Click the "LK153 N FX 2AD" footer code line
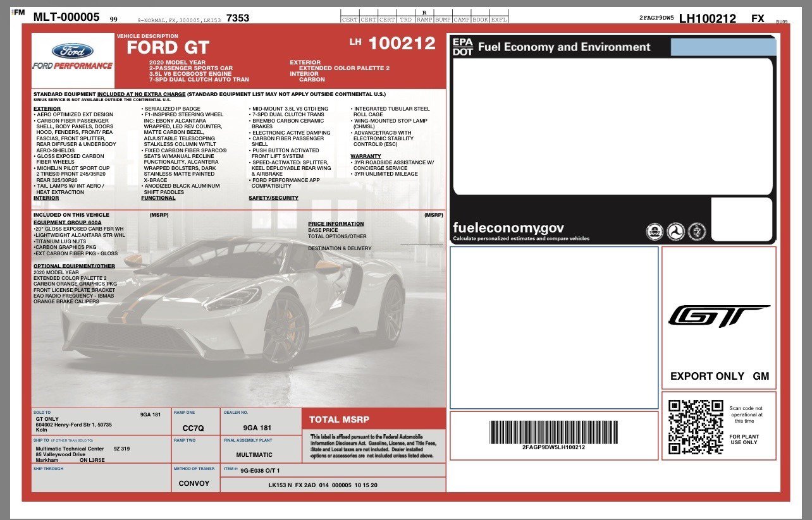Screen dimensions: 812x520 323,485
